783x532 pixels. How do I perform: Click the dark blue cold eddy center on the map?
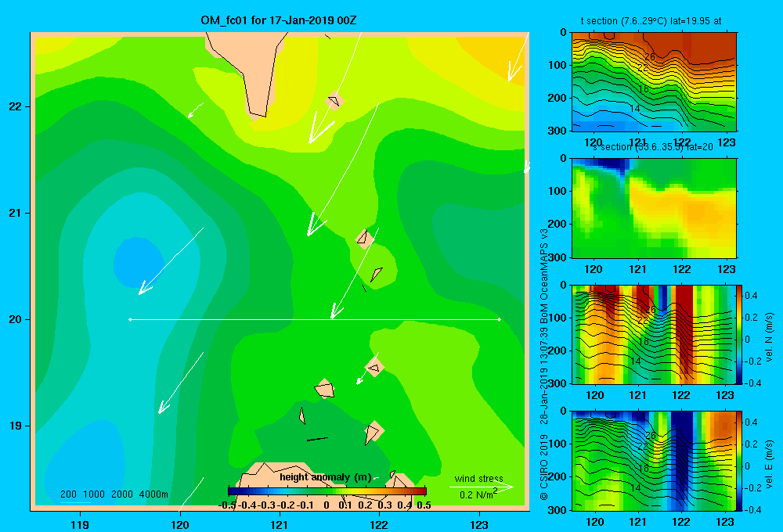[139, 263]
